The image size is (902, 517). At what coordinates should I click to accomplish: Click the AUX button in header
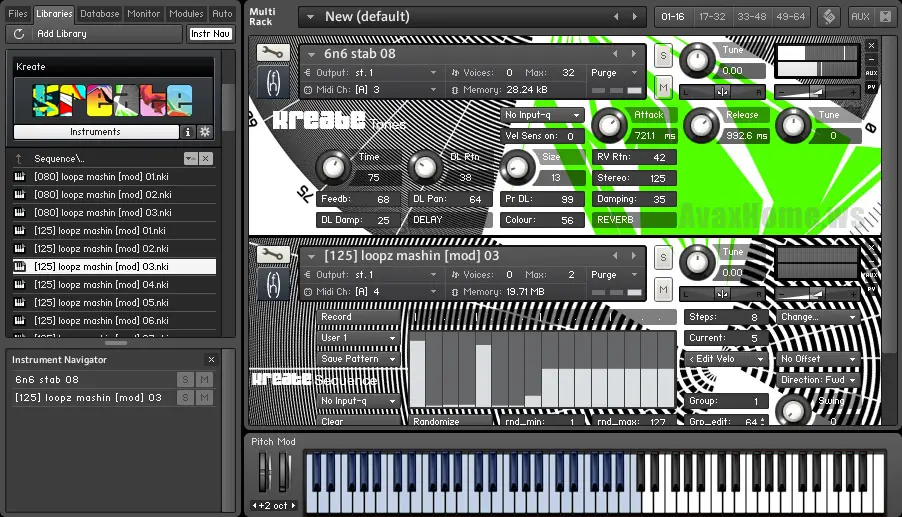(860, 17)
